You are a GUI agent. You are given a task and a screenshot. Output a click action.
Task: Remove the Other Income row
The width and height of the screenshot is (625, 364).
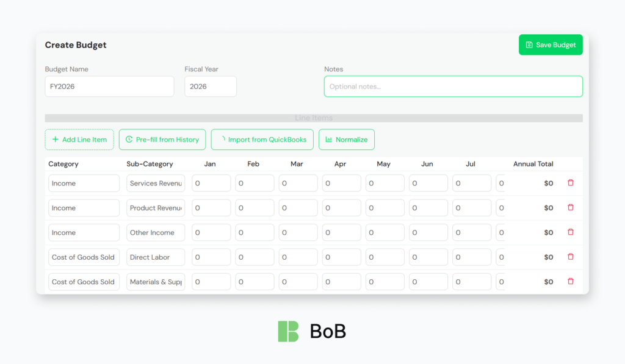point(570,232)
